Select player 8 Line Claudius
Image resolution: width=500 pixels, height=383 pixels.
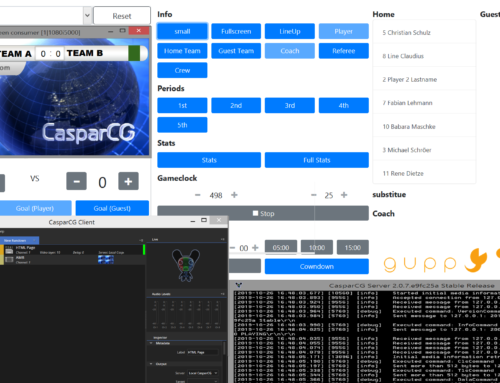[x=424, y=56]
